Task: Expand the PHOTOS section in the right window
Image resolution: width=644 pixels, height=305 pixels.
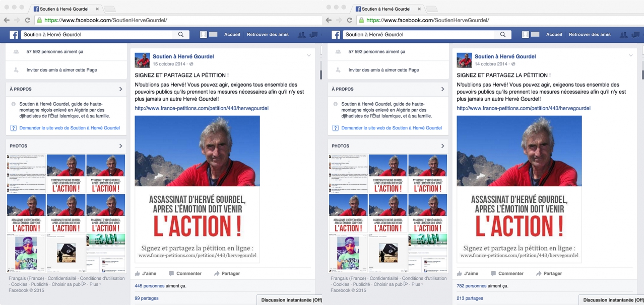Action: [x=442, y=146]
